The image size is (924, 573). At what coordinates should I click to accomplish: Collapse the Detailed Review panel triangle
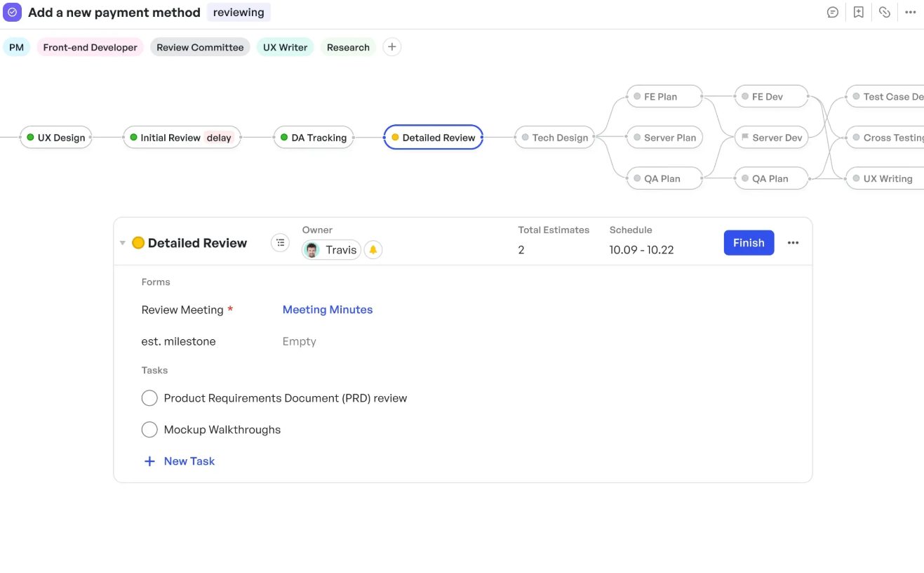tap(122, 243)
